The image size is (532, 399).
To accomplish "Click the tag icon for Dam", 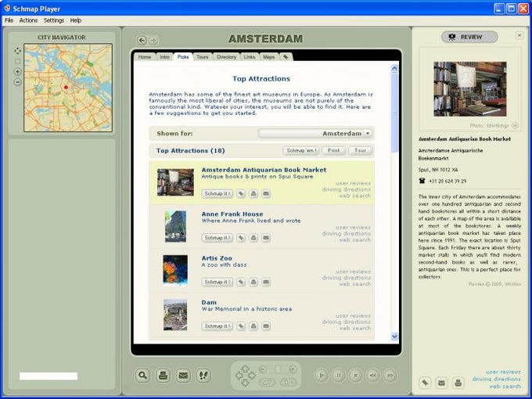I will pos(241,326).
